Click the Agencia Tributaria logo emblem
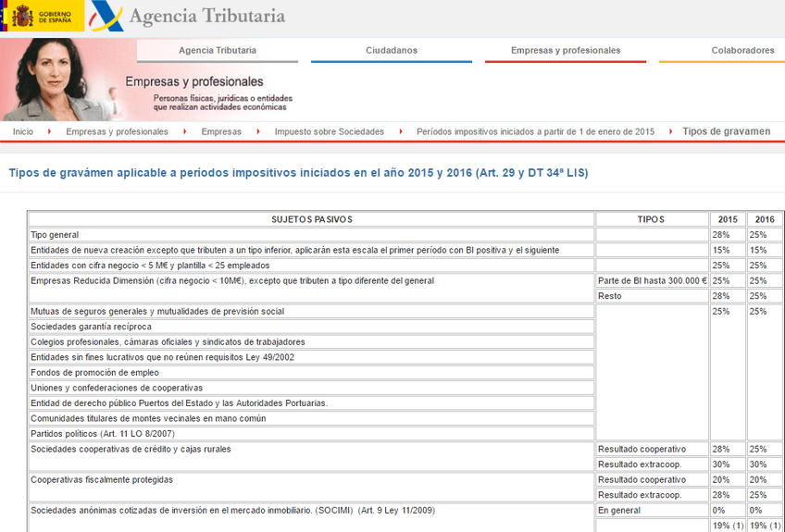This screenshot has height=532, width=785. pyautogui.click(x=104, y=16)
